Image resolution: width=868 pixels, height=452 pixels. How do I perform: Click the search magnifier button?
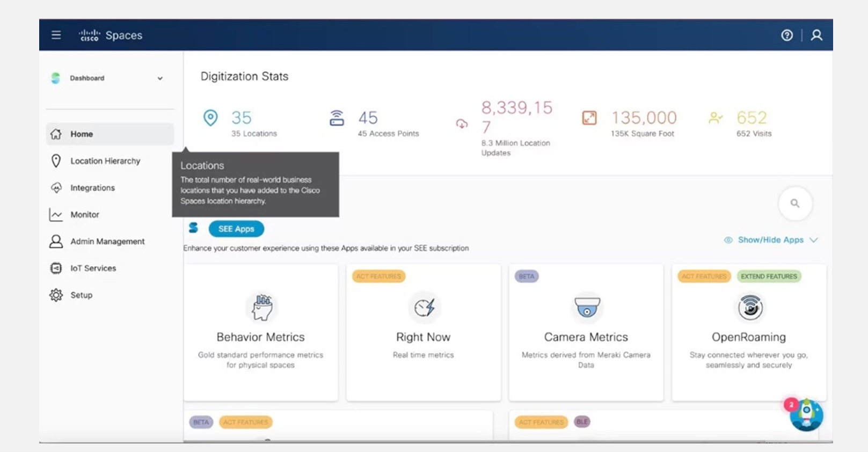pos(795,203)
